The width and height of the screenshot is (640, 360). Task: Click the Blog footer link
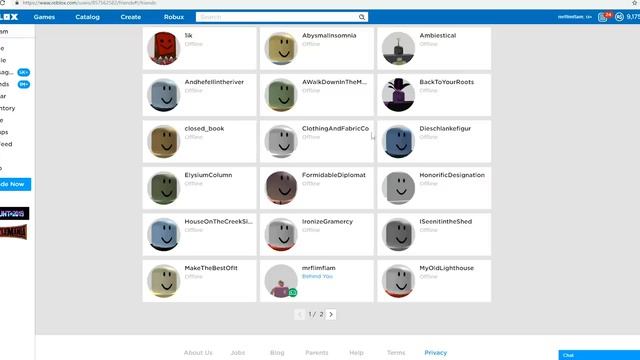click(277, 353)
